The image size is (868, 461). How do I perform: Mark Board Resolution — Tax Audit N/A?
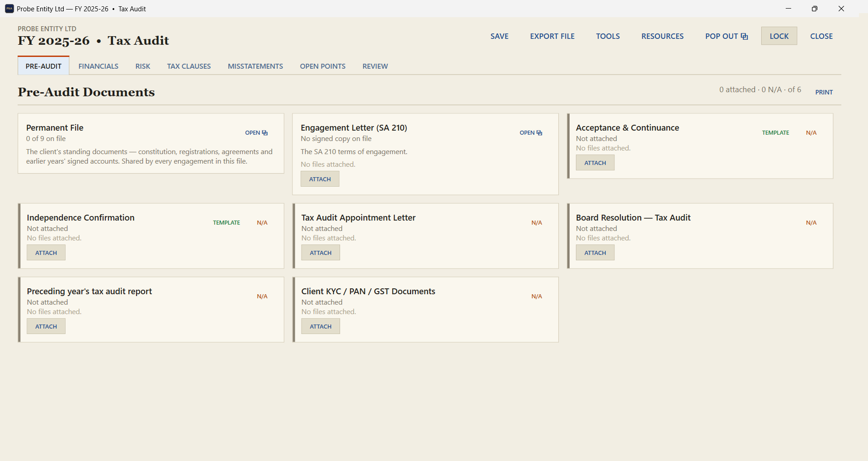click(x=811, y=223)
